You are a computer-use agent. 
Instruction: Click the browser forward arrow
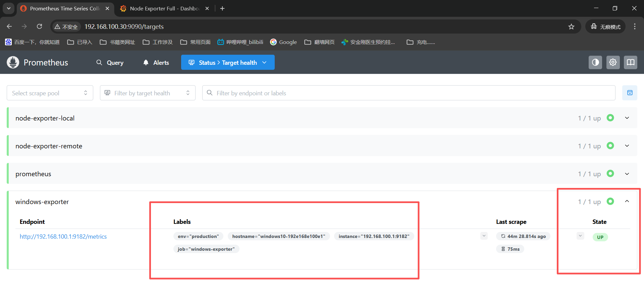pyautogui.click(x=24, y=27)
